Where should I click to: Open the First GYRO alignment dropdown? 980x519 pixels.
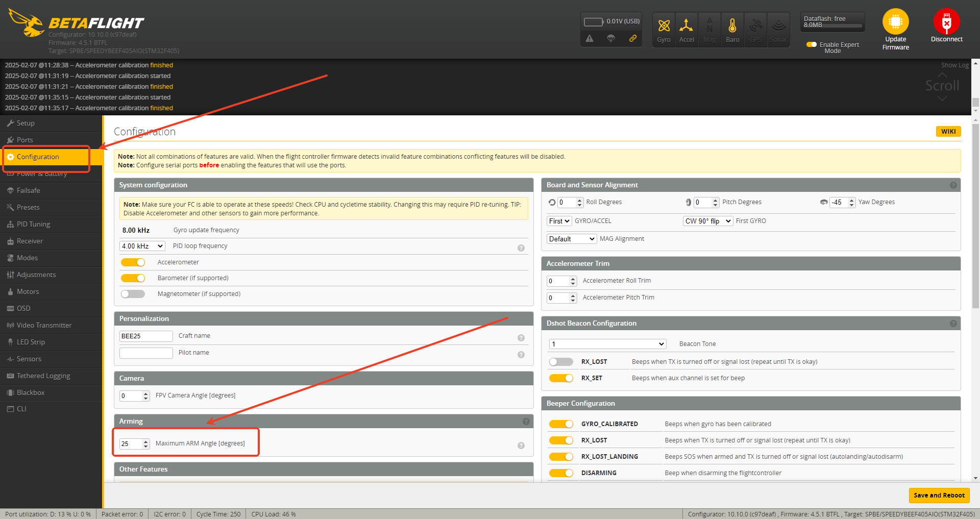point(708,221)
